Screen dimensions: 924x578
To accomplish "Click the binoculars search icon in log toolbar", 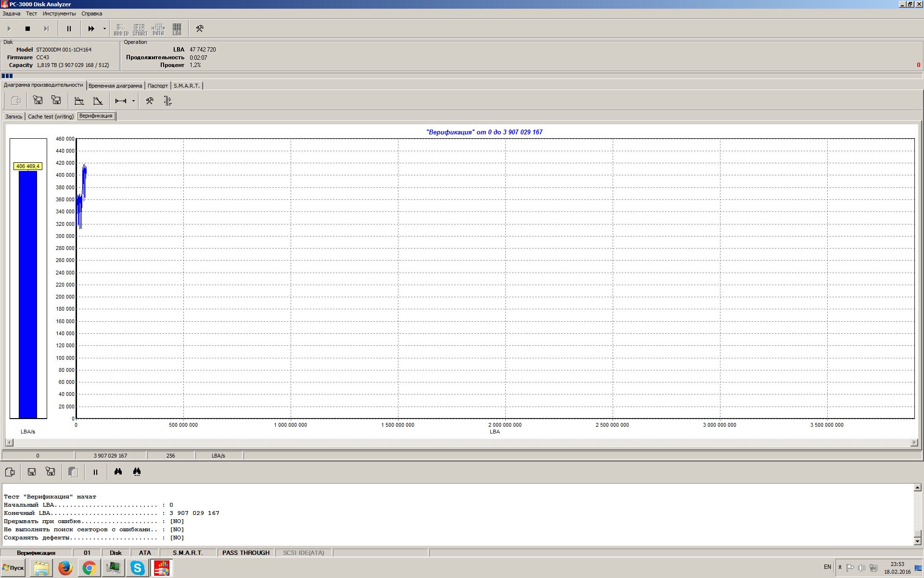I will coord(118,472).
